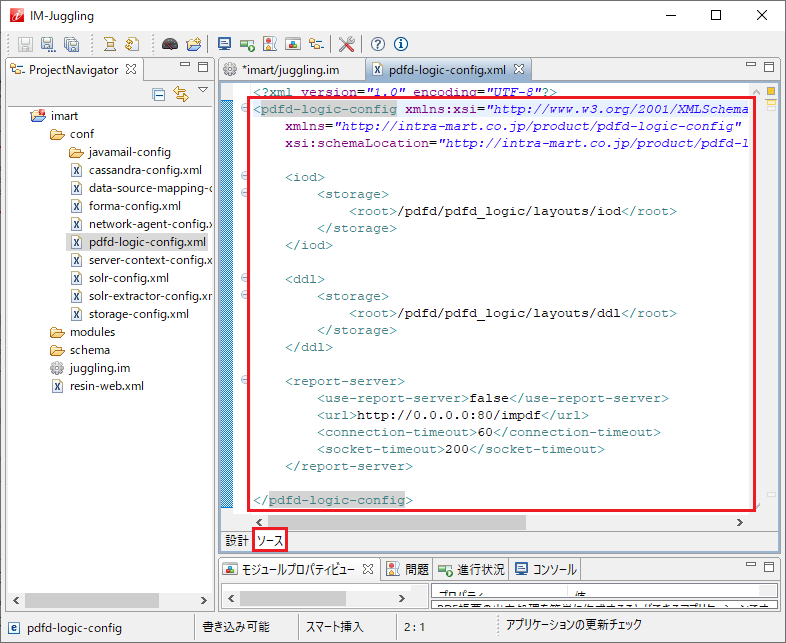Click the editor horizontal scrollbar thumb
Image resolution: width=786 pixels, height=643 pixels.
coord(395,522)
